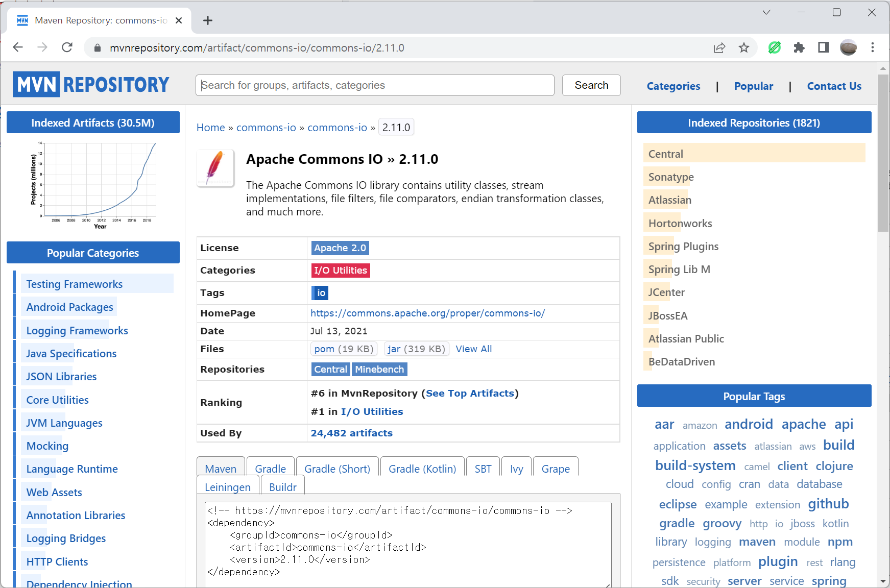Open the Sonatype repository link
Viewport: 890px width, 588px height.
click(x=671, y=177)
